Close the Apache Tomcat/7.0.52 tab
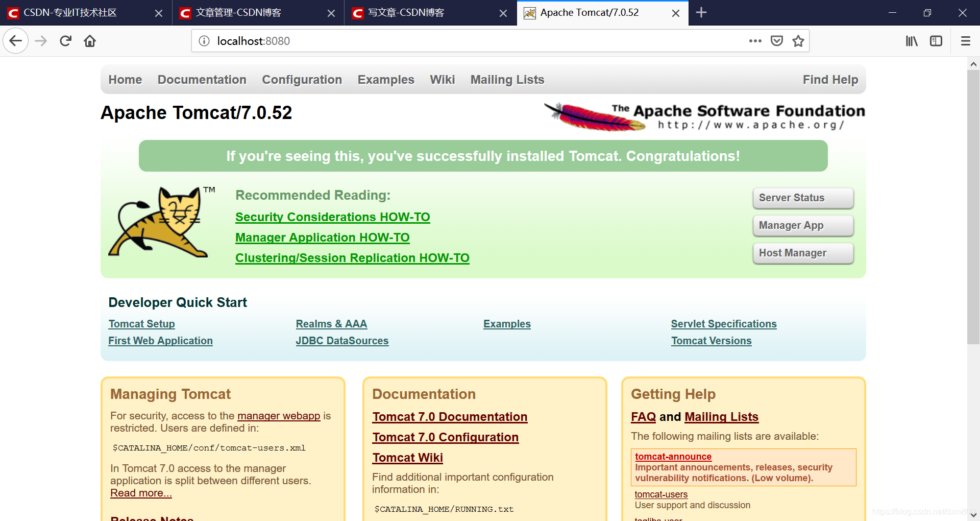 [676, 13]
